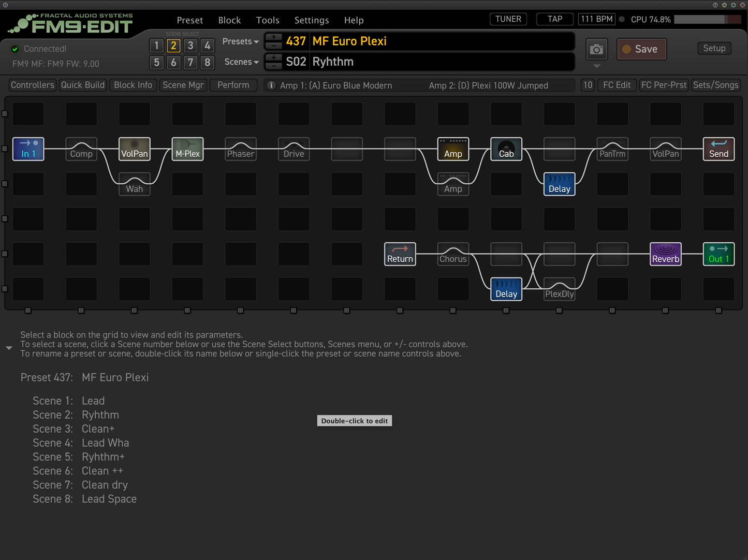The image size is (748, 560).
Task: Click the camera screenshot icon
Action: coord(596,49)
